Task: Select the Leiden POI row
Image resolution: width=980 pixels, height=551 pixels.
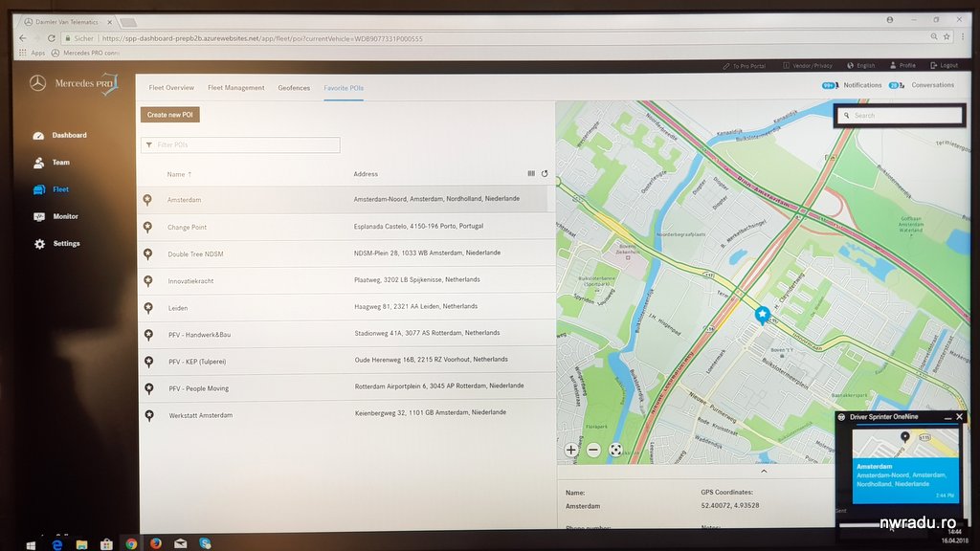Action: pyautogui.click(x=345, y=307)
